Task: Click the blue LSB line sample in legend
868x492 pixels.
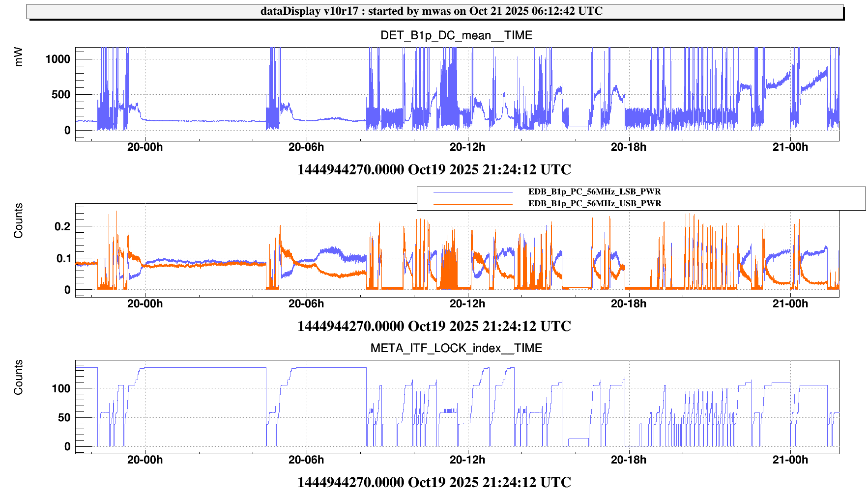Action: point(472,192)
